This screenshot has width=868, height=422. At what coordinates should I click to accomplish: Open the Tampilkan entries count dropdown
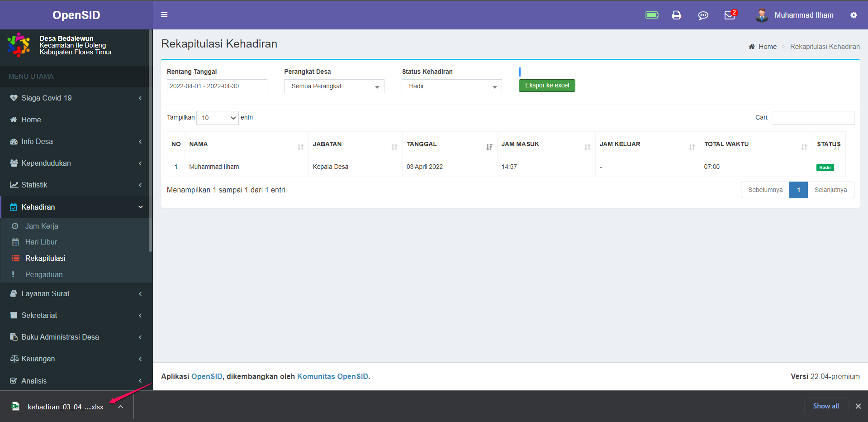pyautogui.click(x=218, y=118)
